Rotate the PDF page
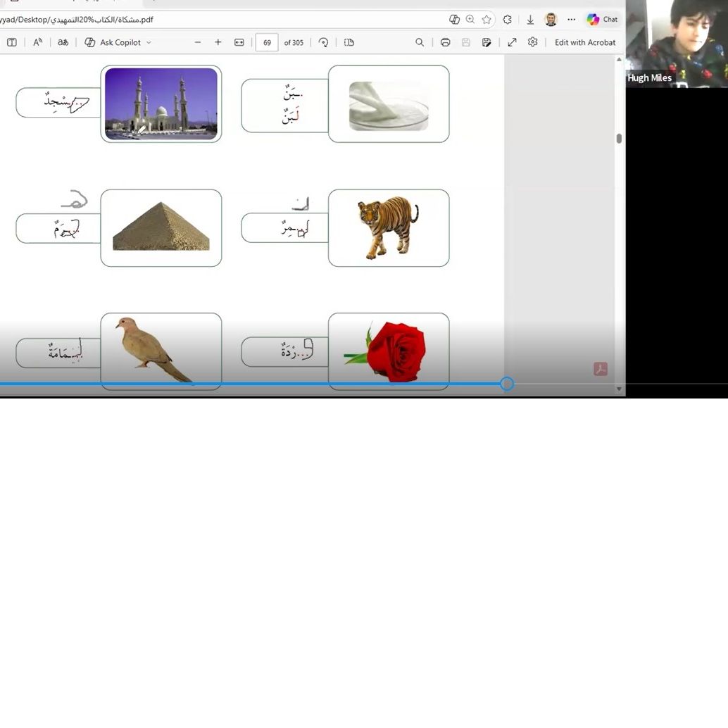This screenshot has height=728, width=728. coord(323,42)
